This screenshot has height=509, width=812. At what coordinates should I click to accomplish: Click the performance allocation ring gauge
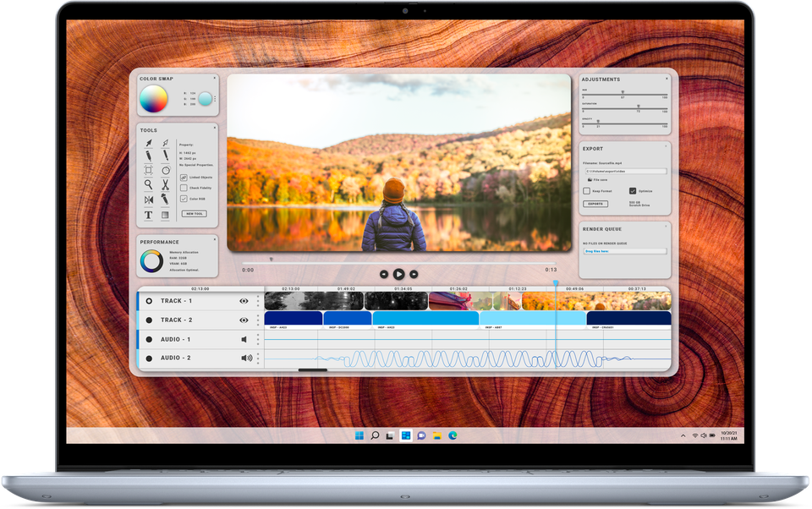tap(151, 261)
